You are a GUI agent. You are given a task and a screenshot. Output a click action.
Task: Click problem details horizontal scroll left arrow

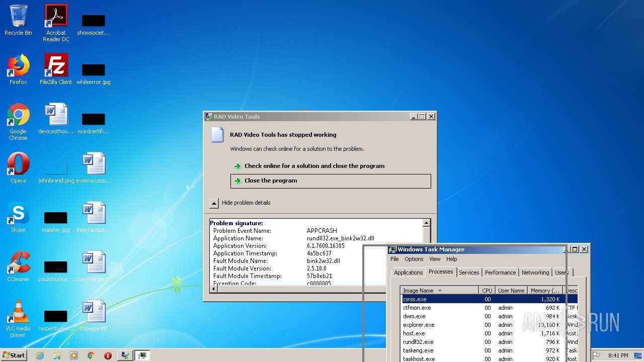[213, 289]
